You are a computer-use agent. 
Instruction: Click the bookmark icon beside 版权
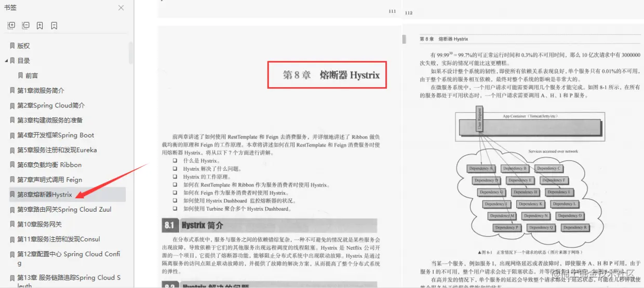(x=12, y=46)
